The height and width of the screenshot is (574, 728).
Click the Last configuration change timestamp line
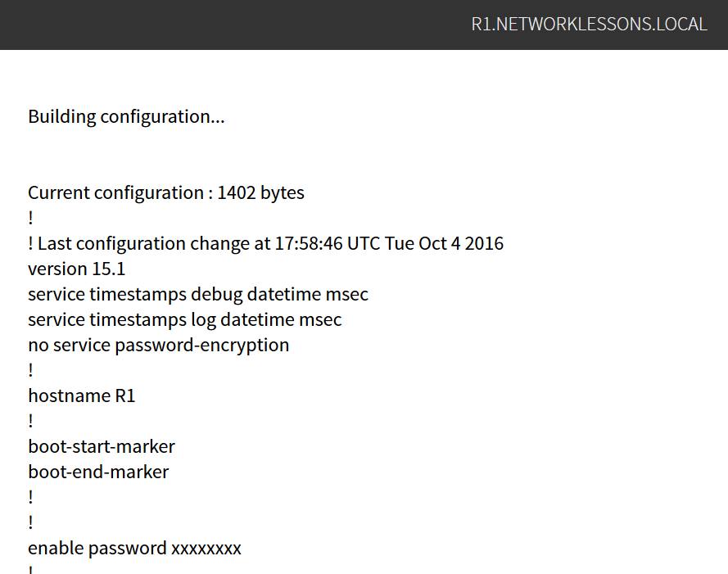(265, 243)
